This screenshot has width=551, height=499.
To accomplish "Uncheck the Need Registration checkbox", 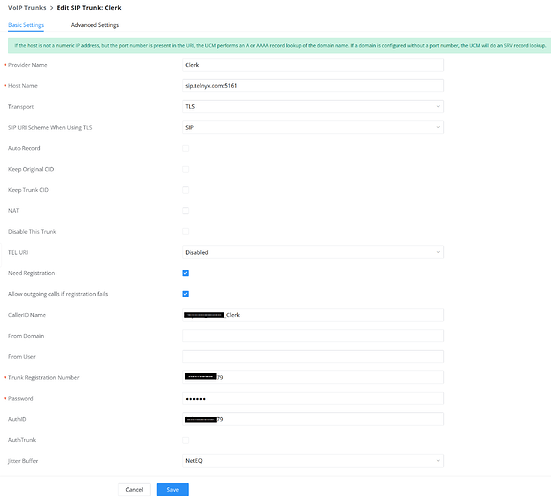I will pyautogui.click(x=186, y=273).
